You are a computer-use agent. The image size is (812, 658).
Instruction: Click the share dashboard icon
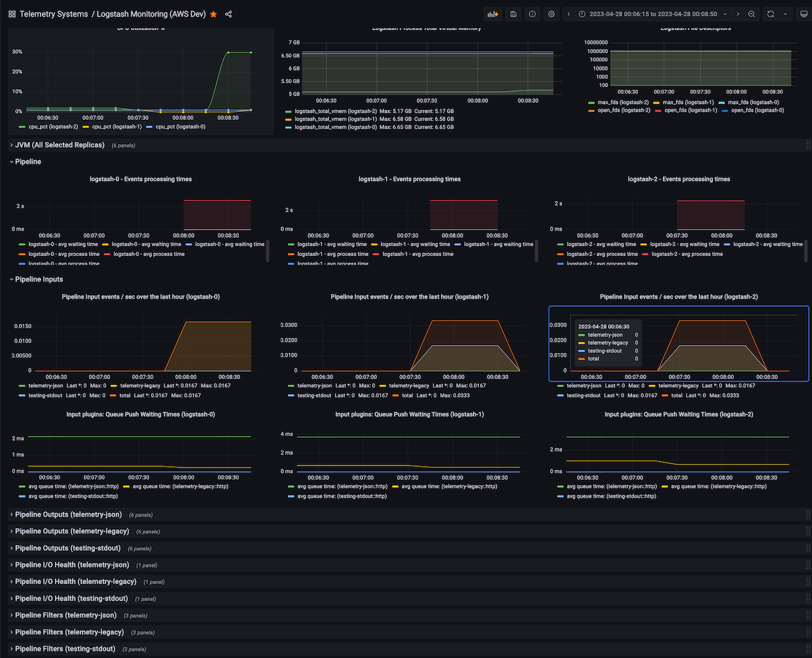coord(228,14)
